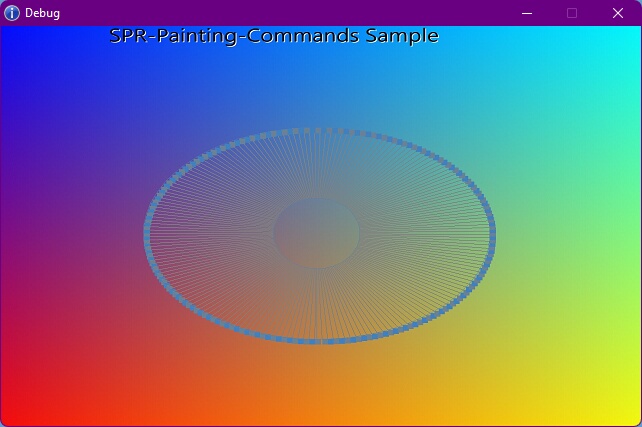Click the disabled maximize button
The width and height of the screenshot is (642, 427).
click(x=572, y=13)
